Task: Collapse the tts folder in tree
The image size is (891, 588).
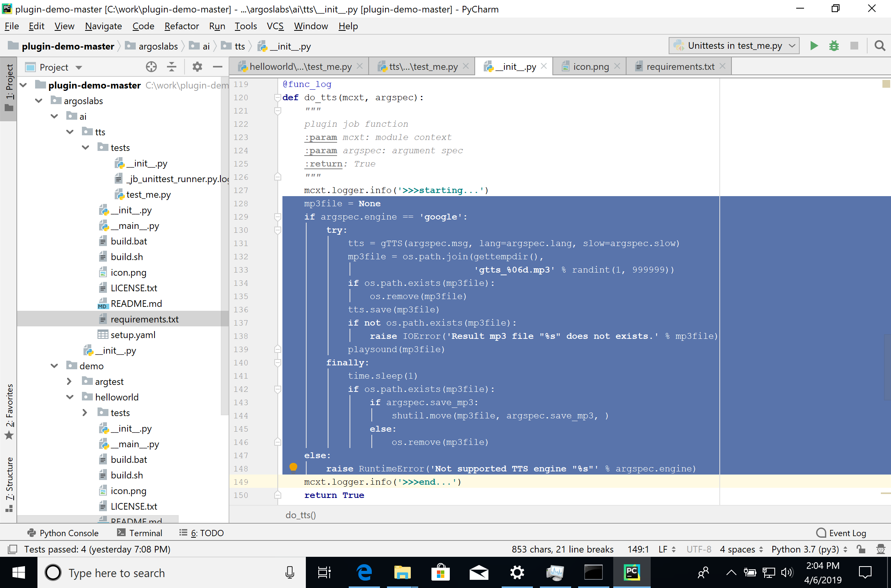Action: [70, 132]
